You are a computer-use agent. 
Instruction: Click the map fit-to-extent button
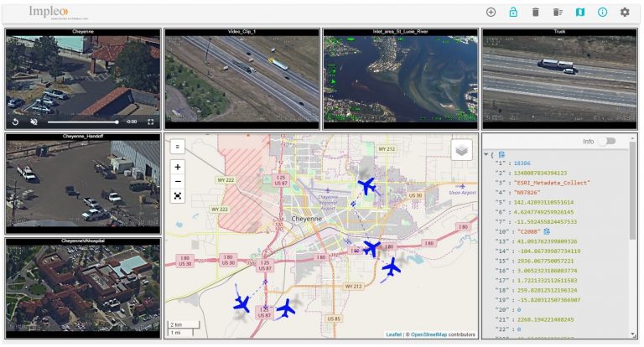pos(178,196)
